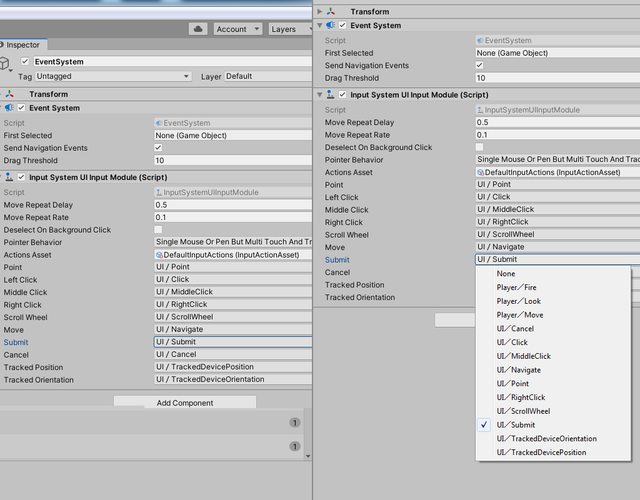Open the Move UI / Navigate dropdown, right panel
The width and height of the screenshot is (640, 500).
(558, 247)
